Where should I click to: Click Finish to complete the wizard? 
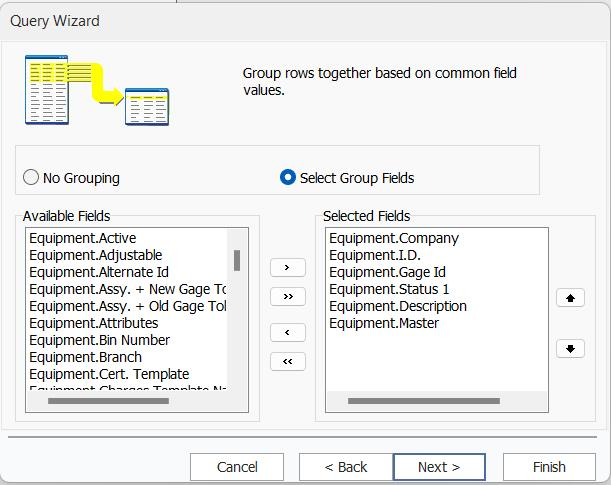(x=549, y=467)
